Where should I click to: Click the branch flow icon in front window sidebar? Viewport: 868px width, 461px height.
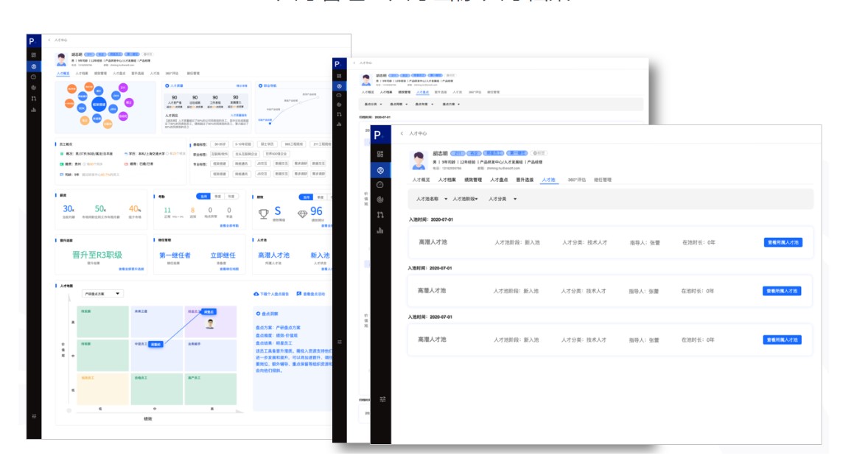coord(380,214)
